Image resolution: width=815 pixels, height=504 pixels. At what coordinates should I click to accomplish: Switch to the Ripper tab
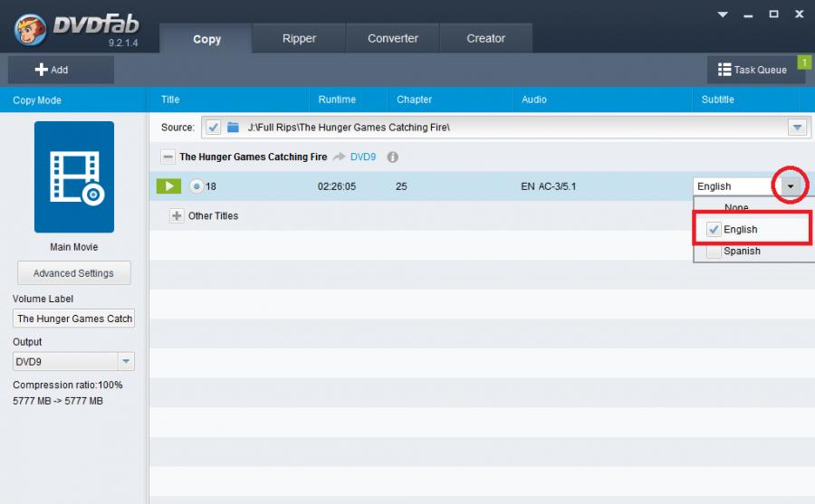click(299, 38)
